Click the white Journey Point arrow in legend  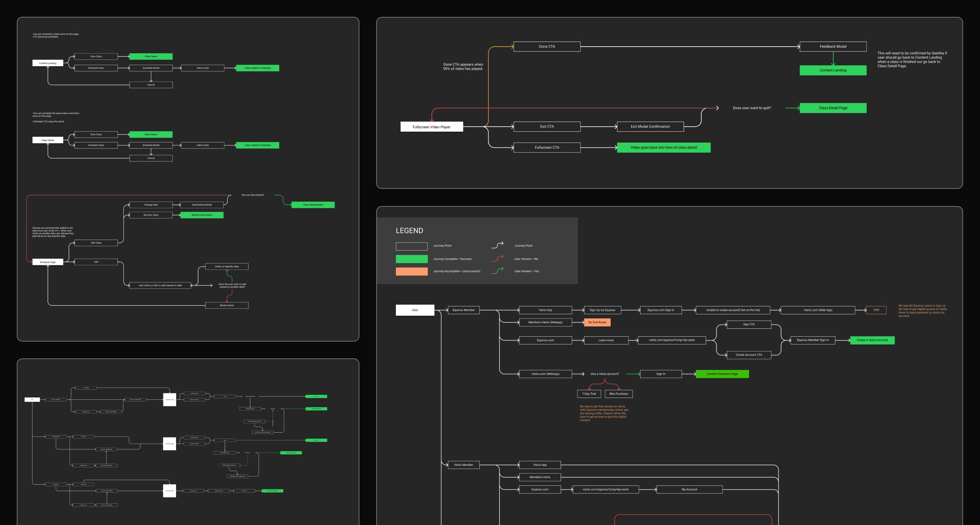(x=497, y=245)
